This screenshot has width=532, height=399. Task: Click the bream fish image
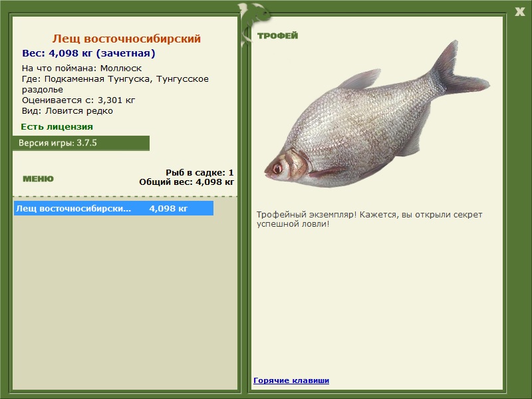(376, 115)
